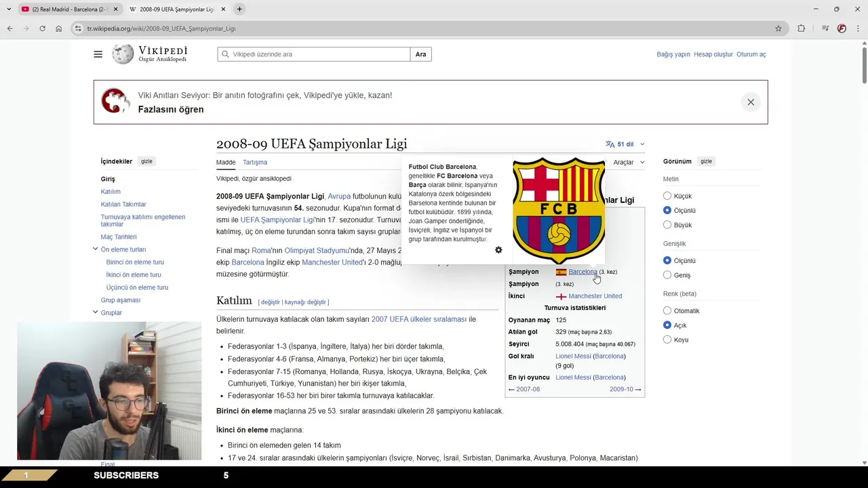Open the popup preview settings gear
Image resolution: width=868 pixels, height=488 pixels.
[x=498, y=250]
